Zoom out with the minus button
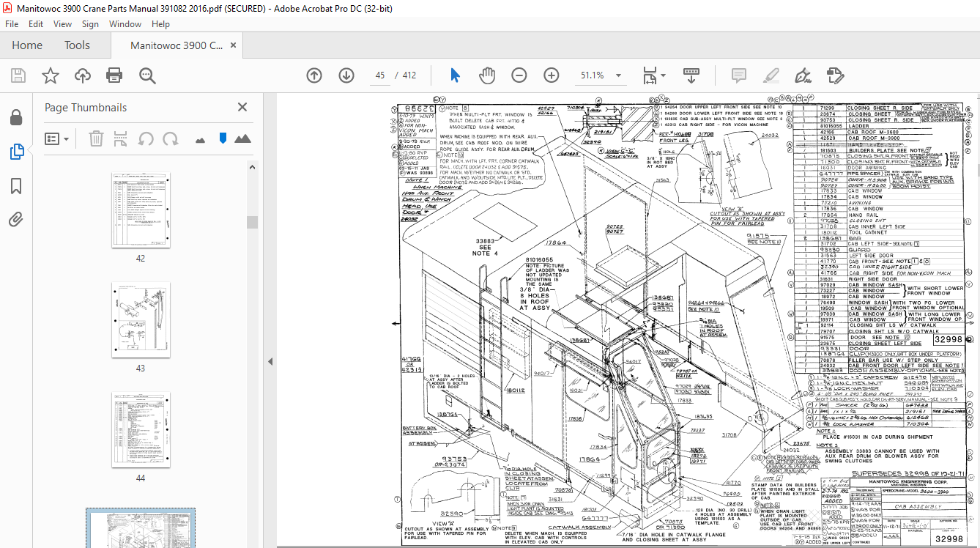The image size is (980, 548). pyautogui.click(x=519, y=75)
